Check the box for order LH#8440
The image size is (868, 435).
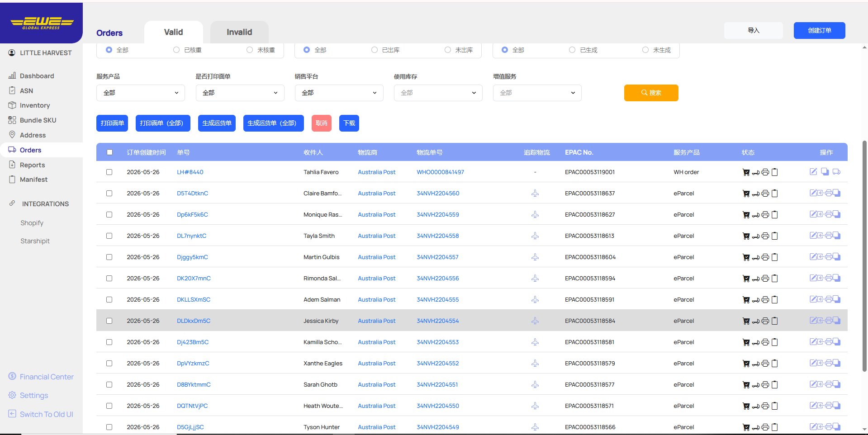[x=109, y=172]
